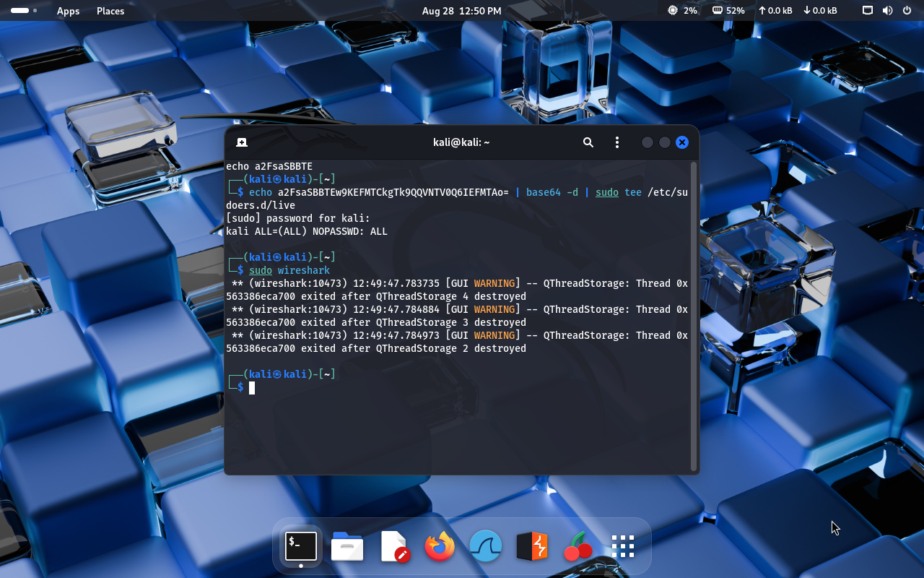
Task: Minimize the kali terminal window
Action: [x=648, y=142]
